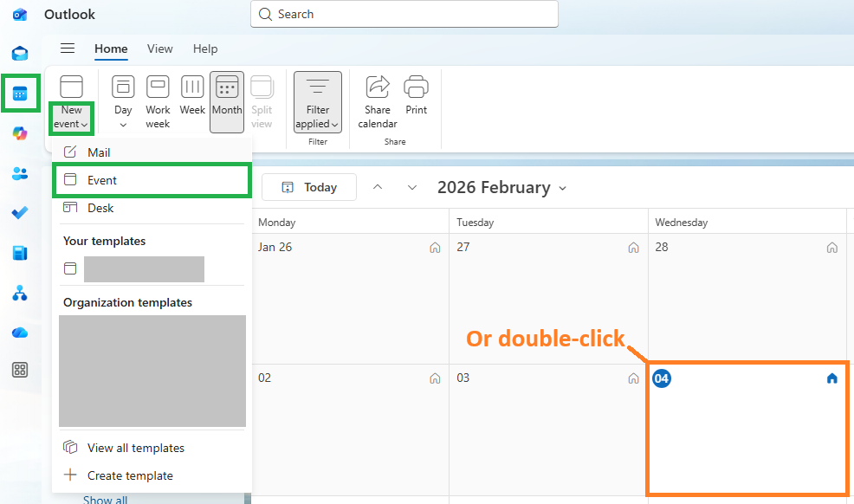Viewport: 854px width, 504px height.
Task: Select the date 03 label
Action: coord(463,378)
